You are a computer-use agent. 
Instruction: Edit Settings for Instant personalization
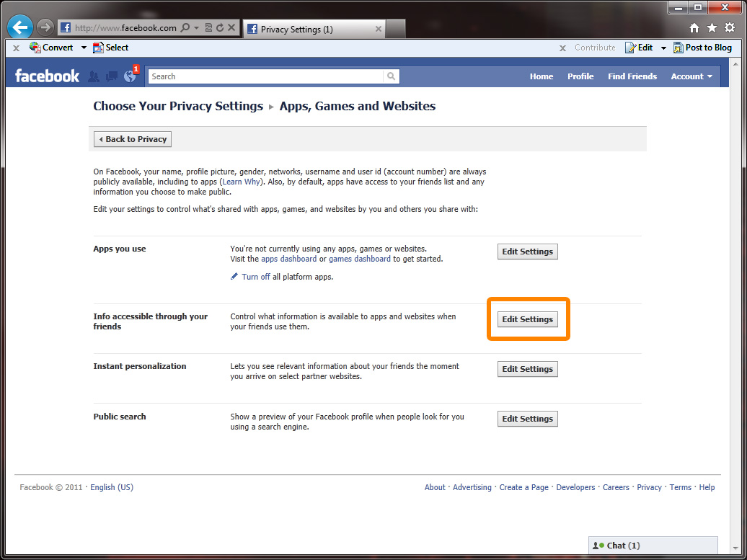coord(527,369)
